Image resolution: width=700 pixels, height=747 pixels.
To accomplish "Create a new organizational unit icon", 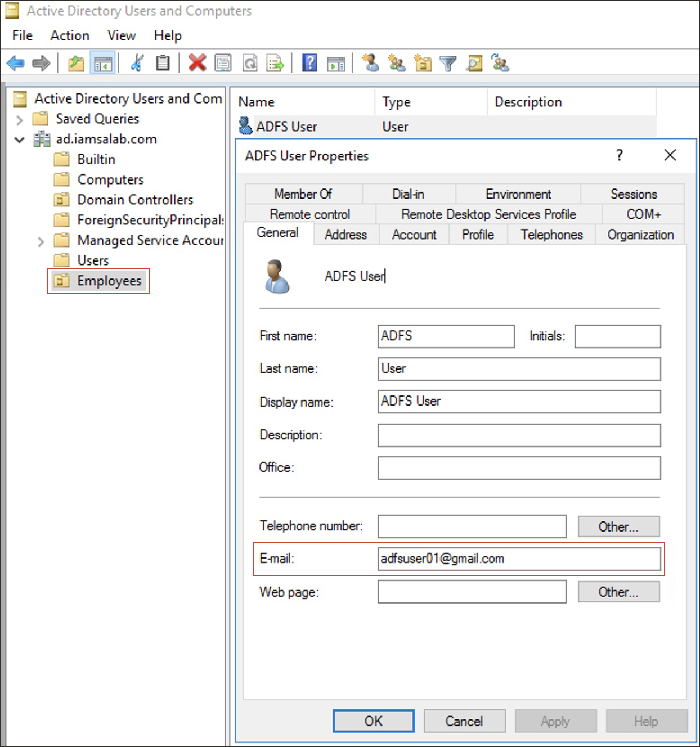I will click(423, 63).
